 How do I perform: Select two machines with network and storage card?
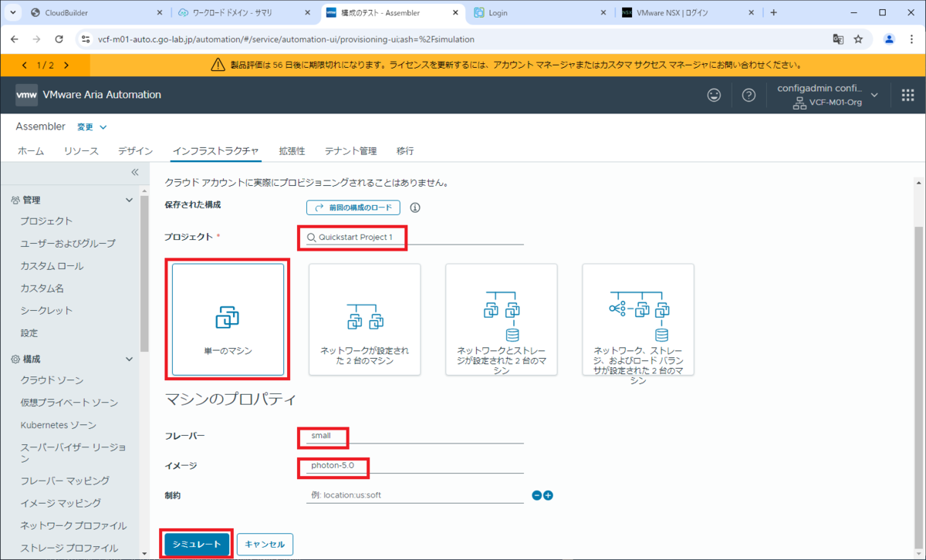click(x=501, y=319)
